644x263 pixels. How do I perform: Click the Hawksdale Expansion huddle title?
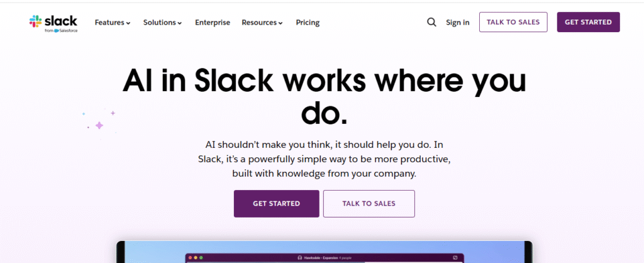(x=321, y=258)
